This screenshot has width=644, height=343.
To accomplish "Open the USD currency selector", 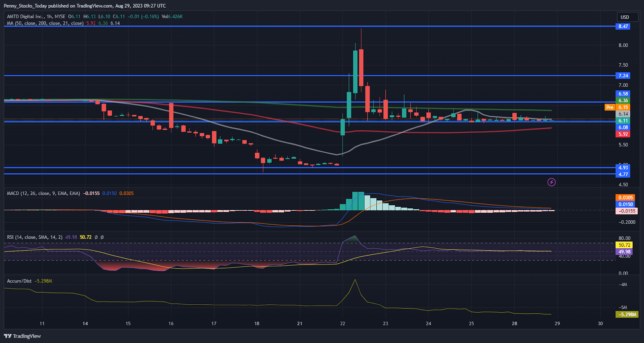I will click(x=627, y=17).
